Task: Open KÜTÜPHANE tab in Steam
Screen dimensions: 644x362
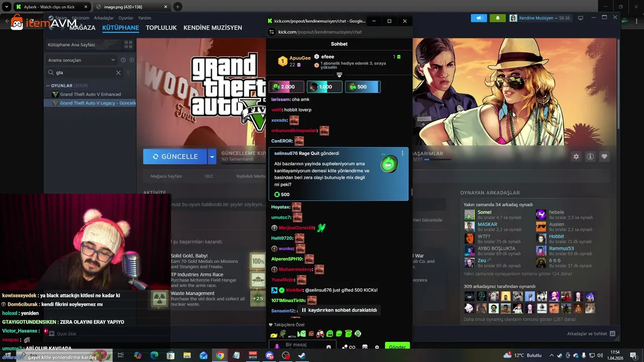Action: pyautogui.click(x=120, y=28)
